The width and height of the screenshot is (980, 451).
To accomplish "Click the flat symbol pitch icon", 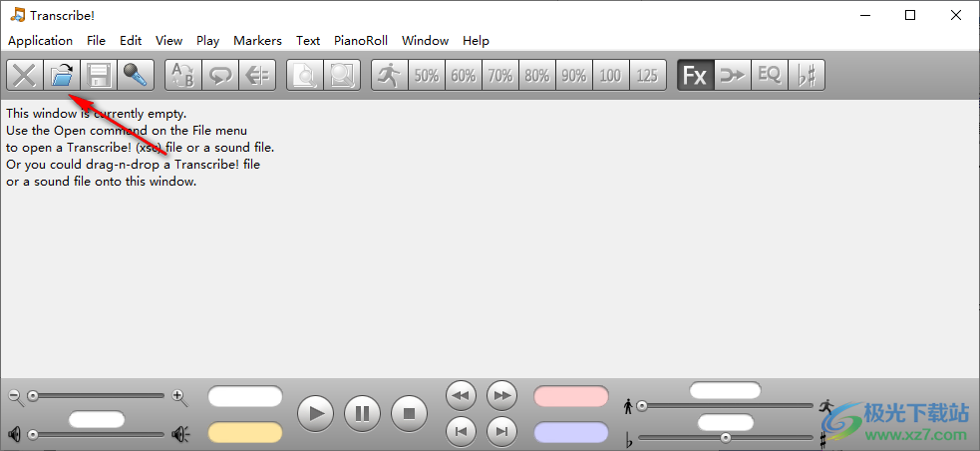I will [629, 438].
